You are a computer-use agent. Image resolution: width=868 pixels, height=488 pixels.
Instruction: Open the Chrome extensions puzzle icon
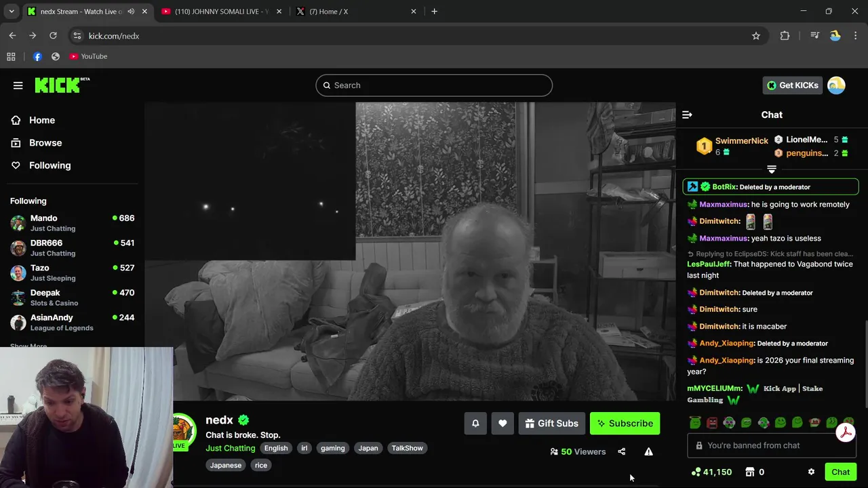click(785, 36)
